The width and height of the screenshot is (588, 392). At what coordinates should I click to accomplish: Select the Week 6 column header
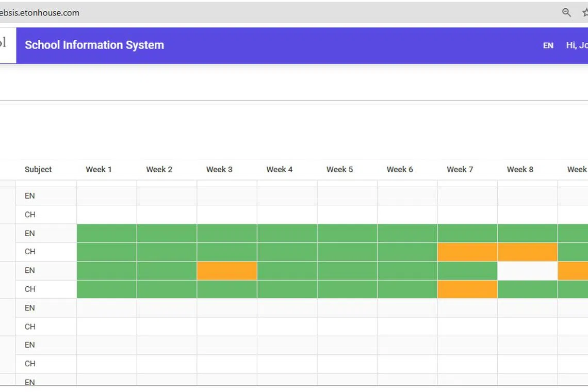coord(400,169)
